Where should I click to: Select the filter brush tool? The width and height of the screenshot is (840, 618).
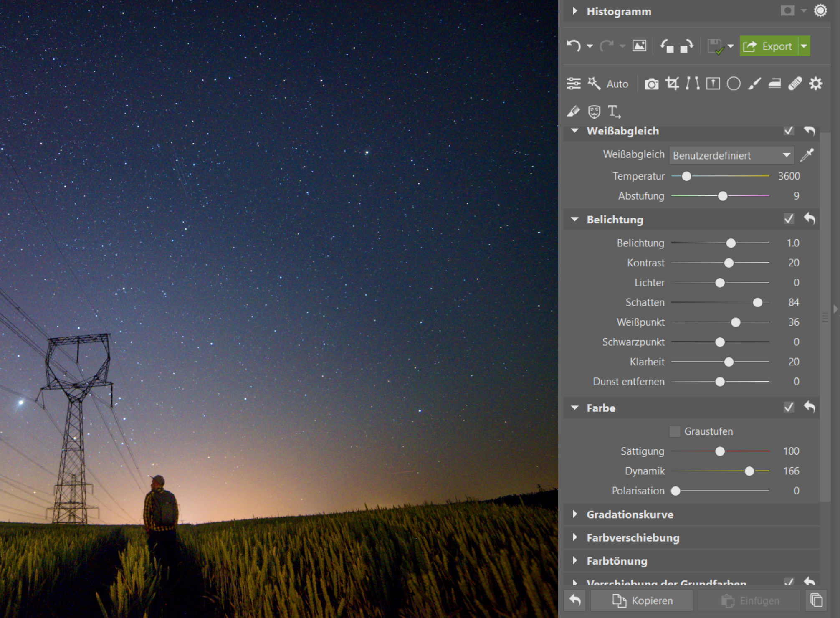click(754, 84)
